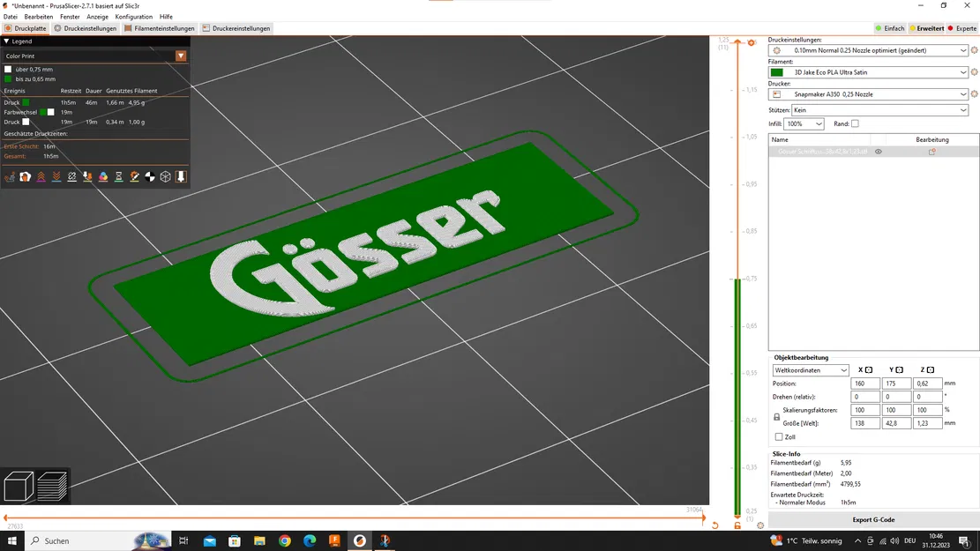
Task: Toggle custom G-codes visibility icon
Action: [134, 177]
